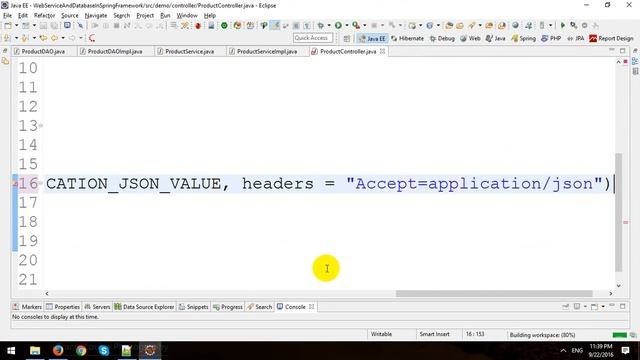640x360 pixels.
Task: Switch to the PHP perspective
Action: (x=551, y=38)
